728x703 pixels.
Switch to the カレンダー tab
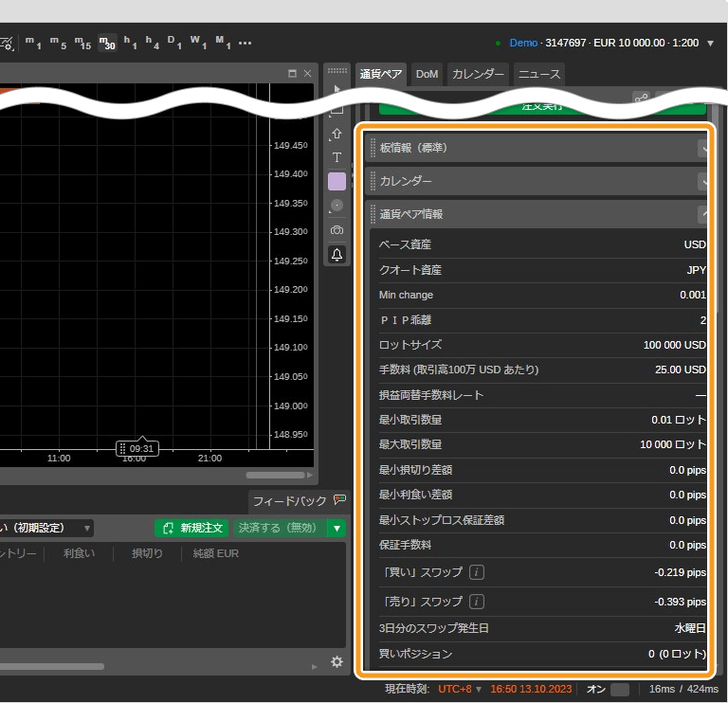click(x=478, y=74)
